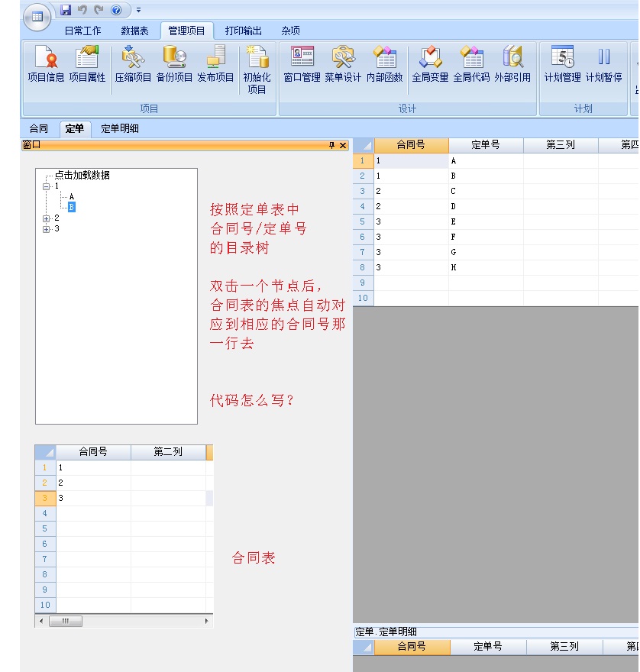Open 项目属性 in the ribbon
The image size is (640, 672).
[87, 64]
